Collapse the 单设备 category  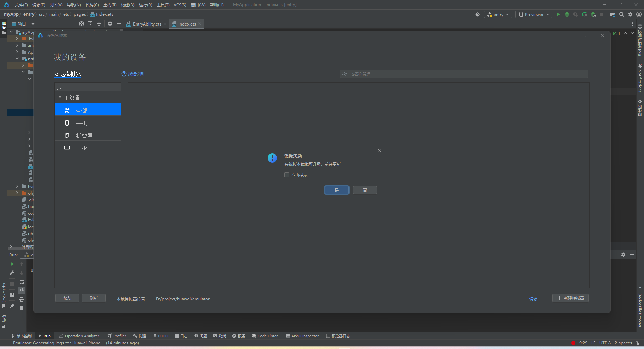point(60,97)
